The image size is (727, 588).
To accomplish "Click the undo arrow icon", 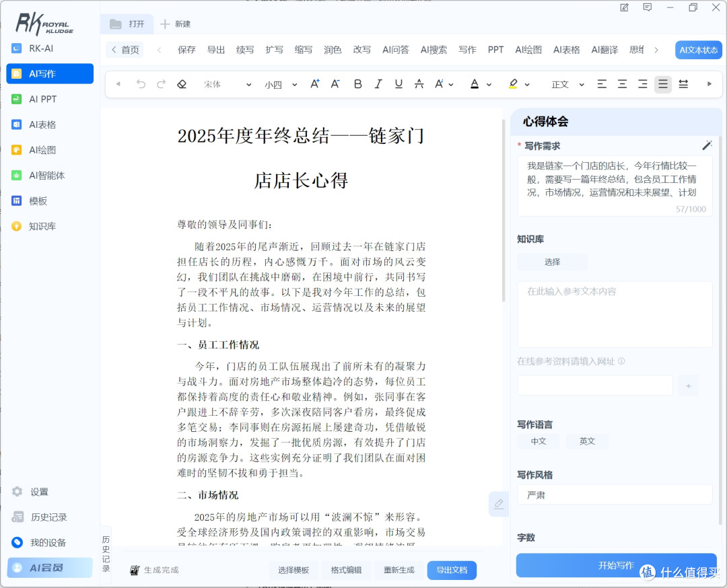I will (x=141, y=84).
